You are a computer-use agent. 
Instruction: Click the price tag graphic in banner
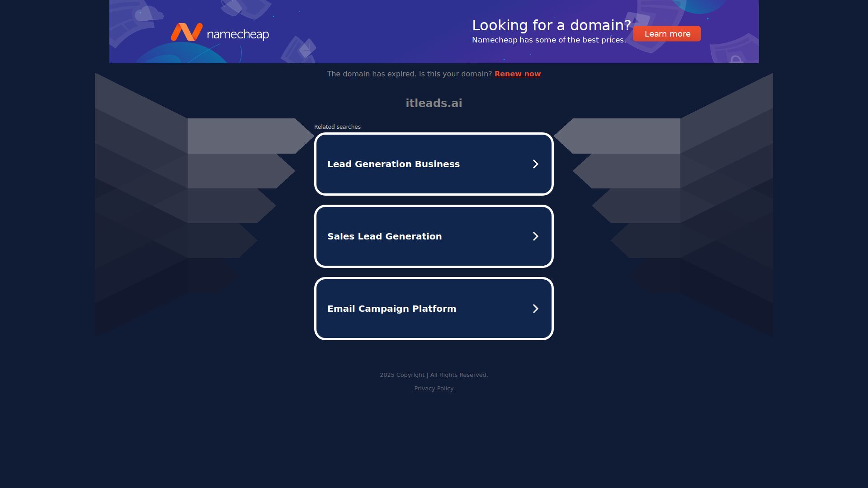pyautogui.click(x=307, y=48)
